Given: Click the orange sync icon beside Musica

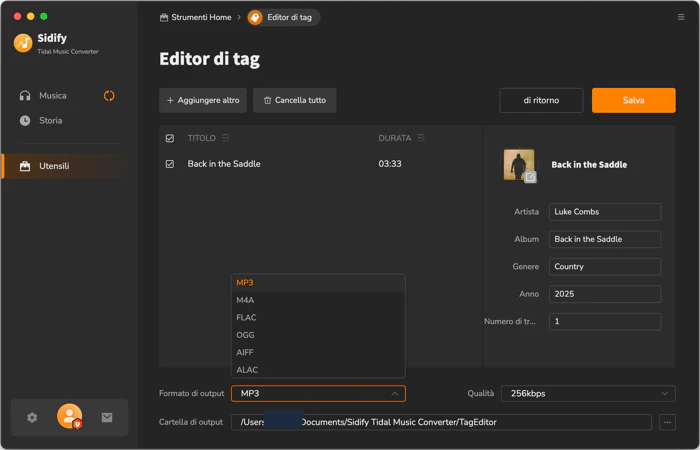Looking at the screenshot, I should coord(109,96).
